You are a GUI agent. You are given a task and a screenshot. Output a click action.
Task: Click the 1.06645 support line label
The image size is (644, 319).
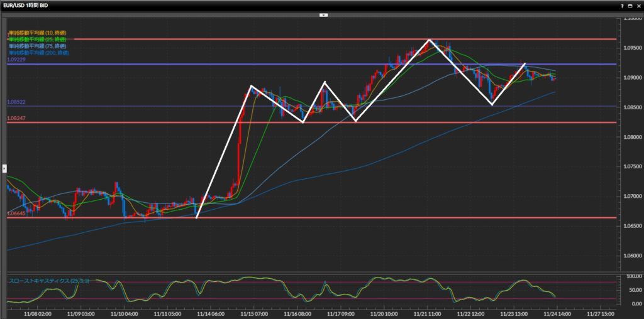click(x=16, y=214)
